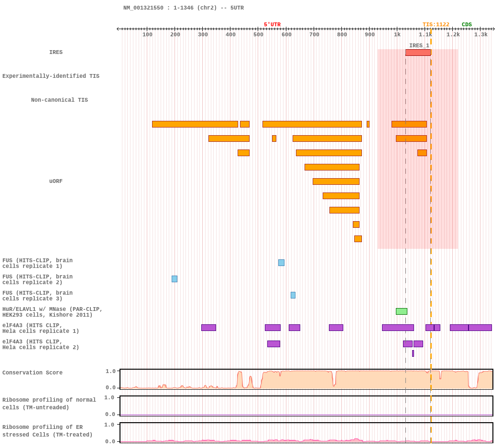This screenshot has width=502, height=448.
Task: Select the uORF track label
Action: (x=56, y=181)
